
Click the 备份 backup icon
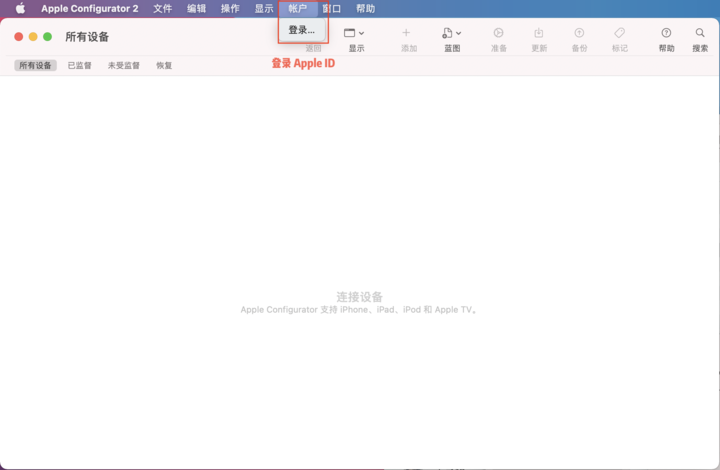(x=579, y=33)
